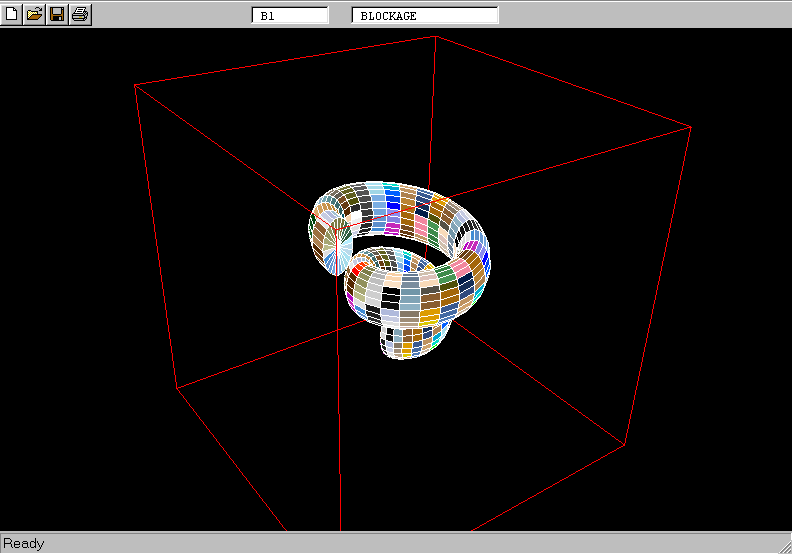Print the view with the printer icon
This screenshot has height=554, width=792.
(x=81, y=14)
